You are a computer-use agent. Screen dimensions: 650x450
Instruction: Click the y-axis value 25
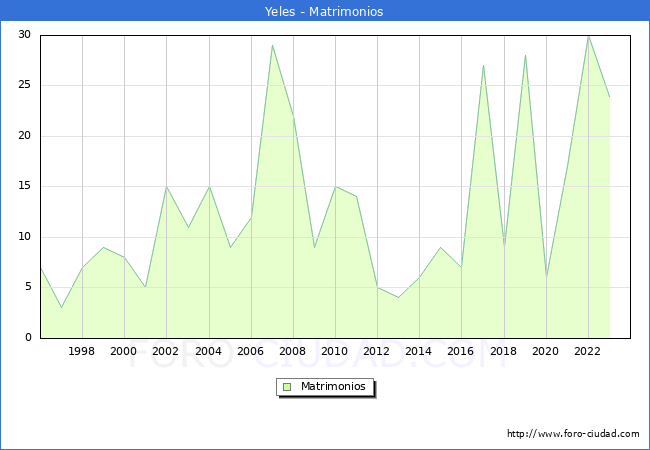tap(25, 85)
